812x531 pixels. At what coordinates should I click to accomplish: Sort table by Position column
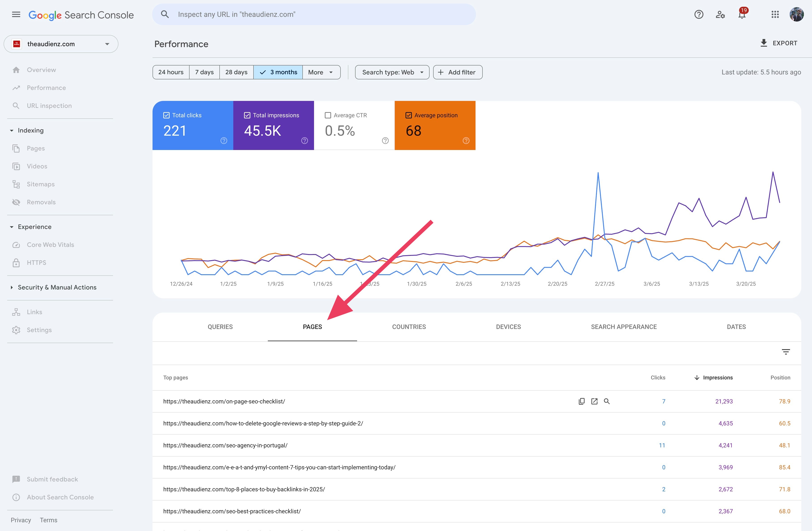pyautogui.click(x=780, y=378)
